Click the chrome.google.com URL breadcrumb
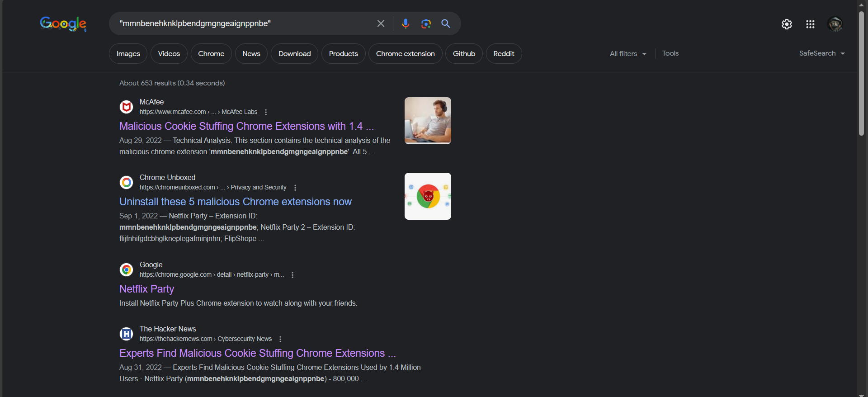The image size is (868, 397). click(212, 275)
